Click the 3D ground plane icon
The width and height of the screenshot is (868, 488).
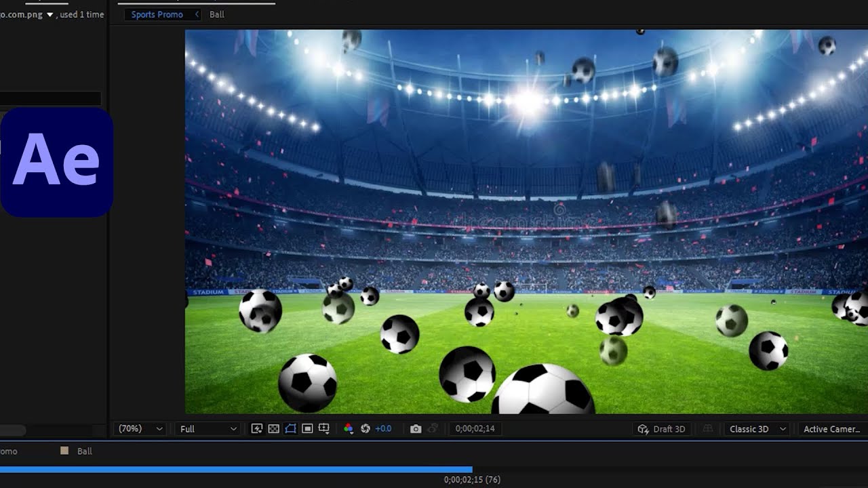[707, 429]
